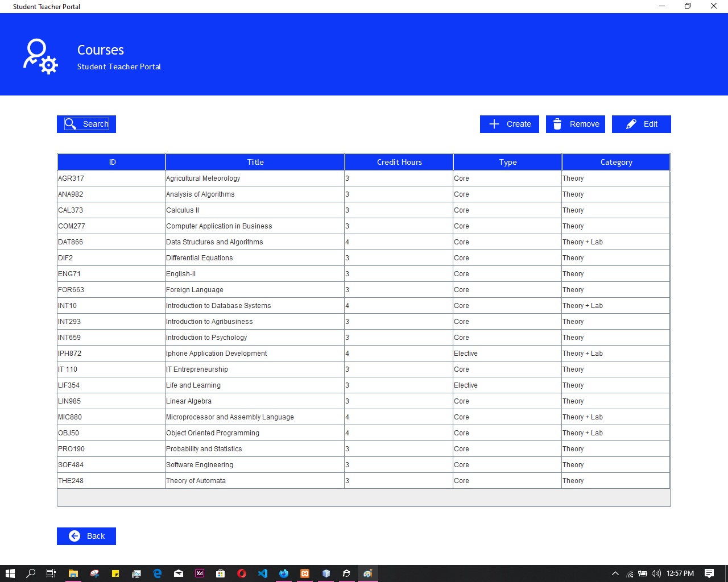Open the volume tray icon
728x582 pixels.
(x=656, y=573)
